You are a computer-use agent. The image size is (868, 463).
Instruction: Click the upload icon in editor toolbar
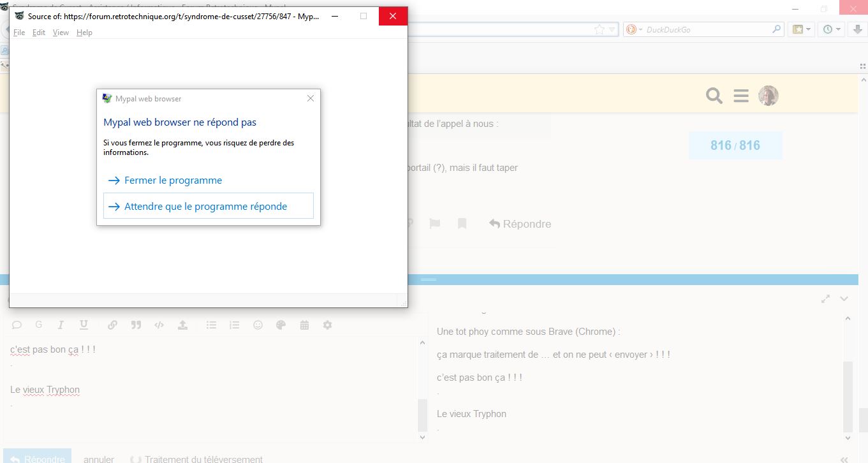[x=182, y=325]
